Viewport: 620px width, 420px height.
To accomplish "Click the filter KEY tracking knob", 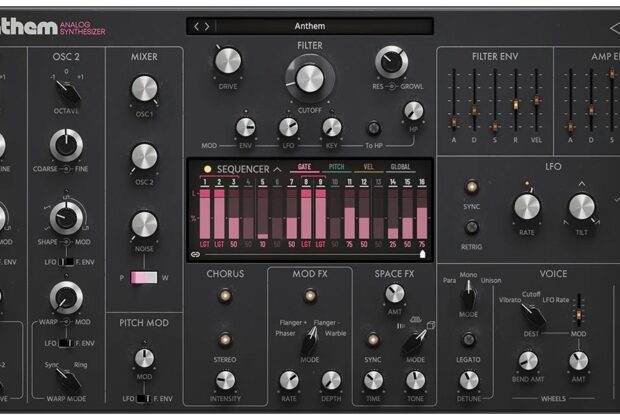I will (331, 127).
